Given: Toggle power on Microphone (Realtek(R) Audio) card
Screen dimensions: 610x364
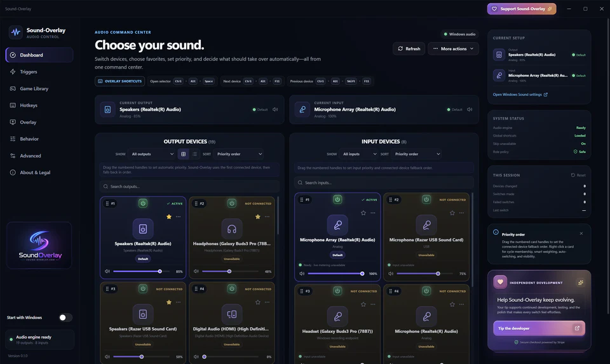Looking at the screenshot, I should [426, 290].
